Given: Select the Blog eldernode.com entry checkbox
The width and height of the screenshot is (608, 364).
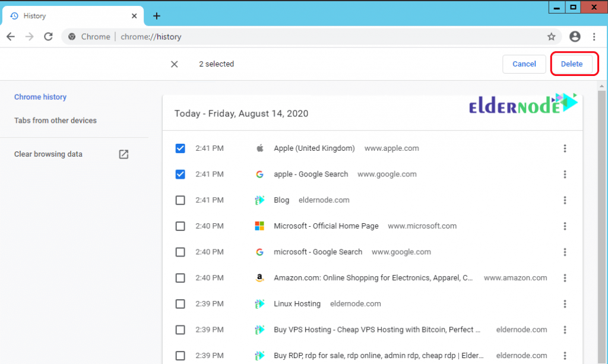Looking at the screenshot, I should pyautogui.click(x=180, y=200).
